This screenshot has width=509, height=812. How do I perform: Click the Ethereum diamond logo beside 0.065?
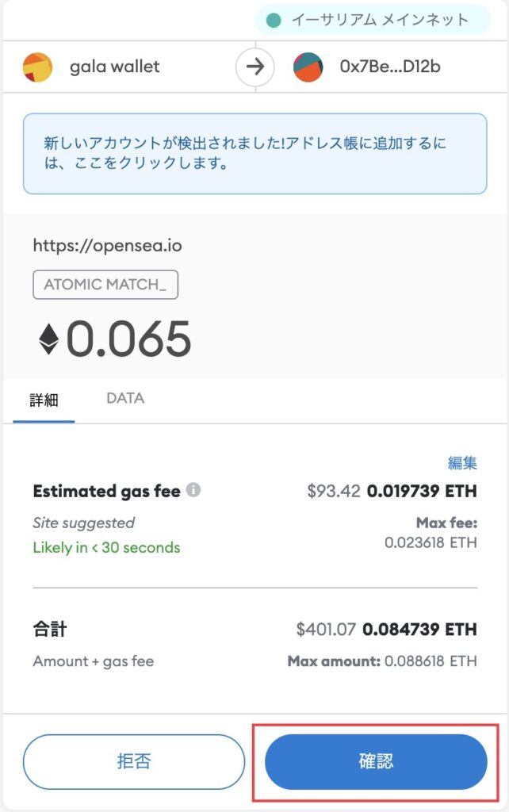point(49,339)
